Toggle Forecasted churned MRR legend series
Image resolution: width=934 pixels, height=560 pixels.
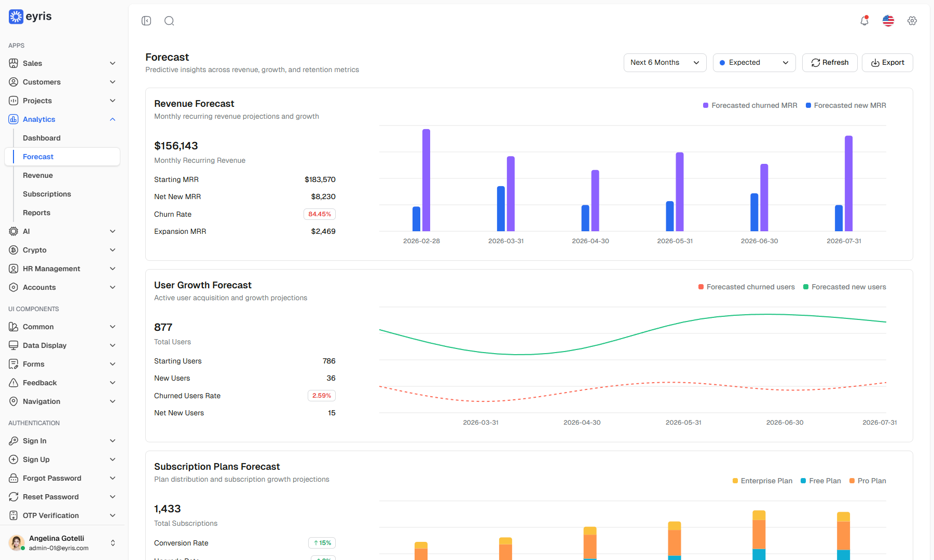750,105
